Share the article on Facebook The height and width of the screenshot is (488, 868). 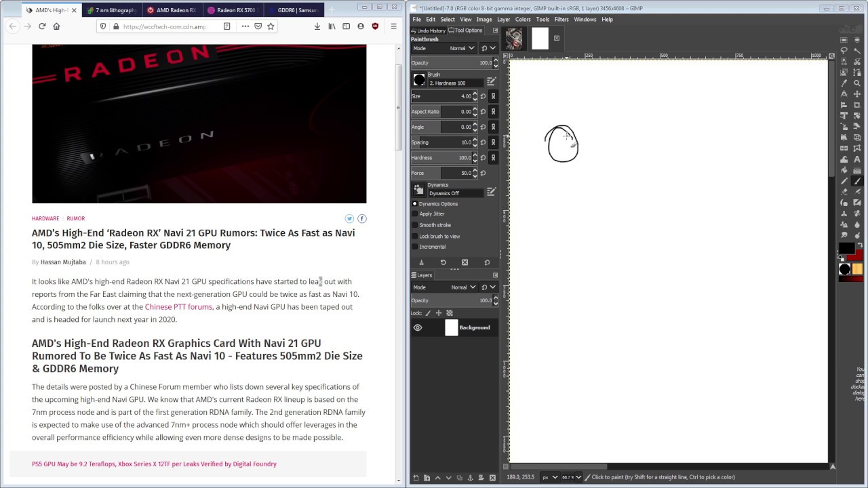point(362,218)
